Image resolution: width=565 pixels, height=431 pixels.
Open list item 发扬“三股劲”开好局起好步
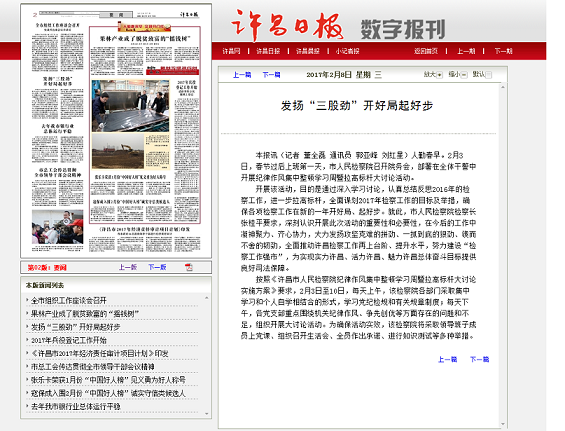76,327
